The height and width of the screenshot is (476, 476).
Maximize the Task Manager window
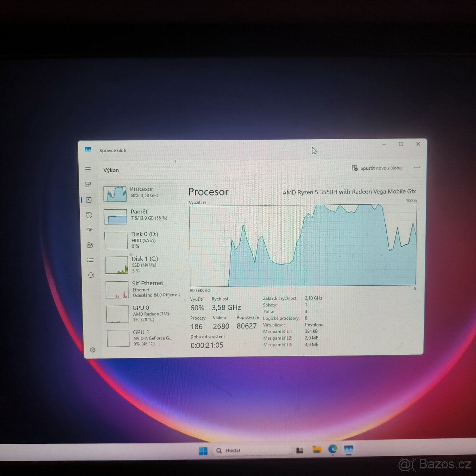[401, 144]
